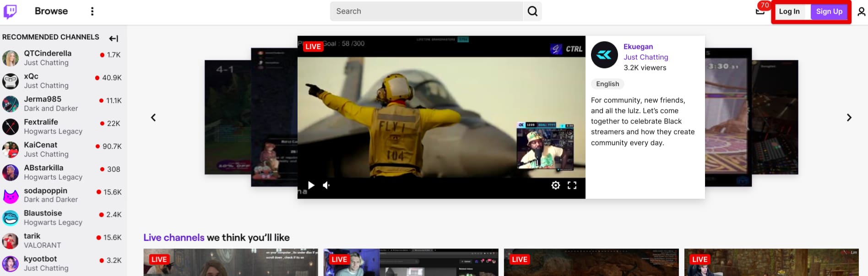Select QTCinderella channel name
This screenshot has height=276, width=868.
point(48,53)
